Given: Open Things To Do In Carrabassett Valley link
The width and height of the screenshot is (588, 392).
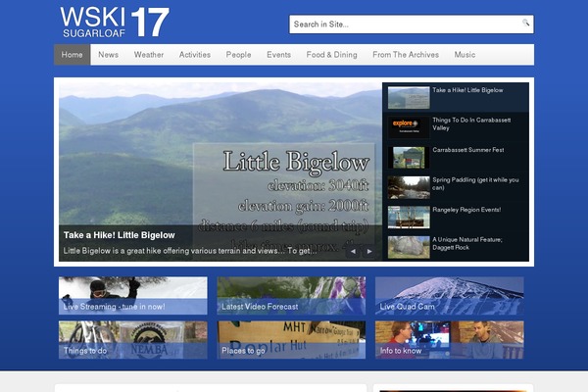Looking at the screenshot, I should coord(471,123).
